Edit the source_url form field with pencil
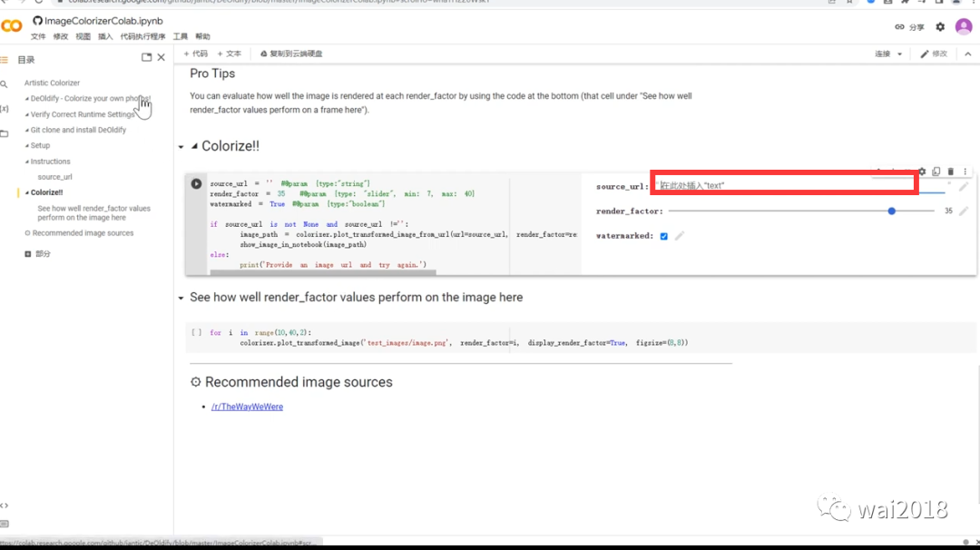This screenshot has height=550, width=980. (963, 186)
